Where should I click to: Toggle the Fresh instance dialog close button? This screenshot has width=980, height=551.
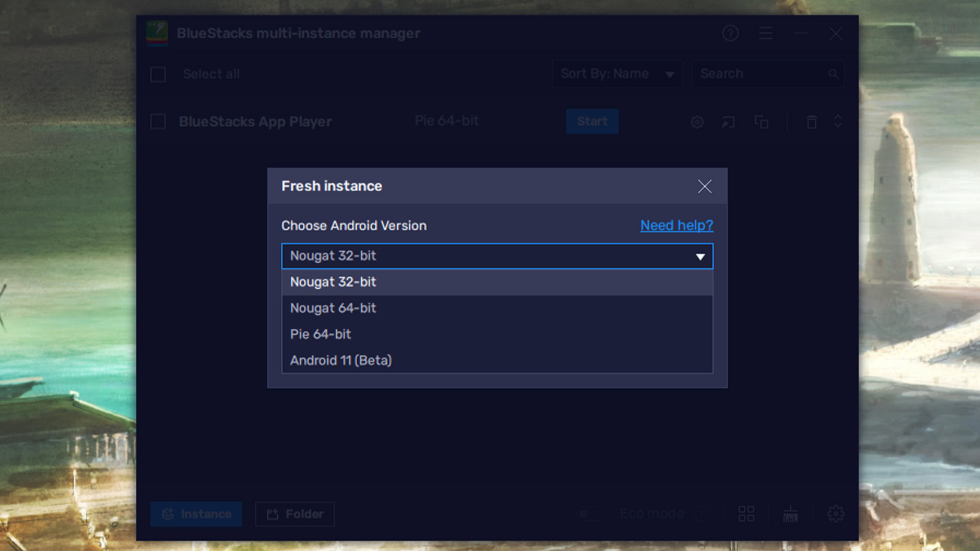(x=705, y=186)
